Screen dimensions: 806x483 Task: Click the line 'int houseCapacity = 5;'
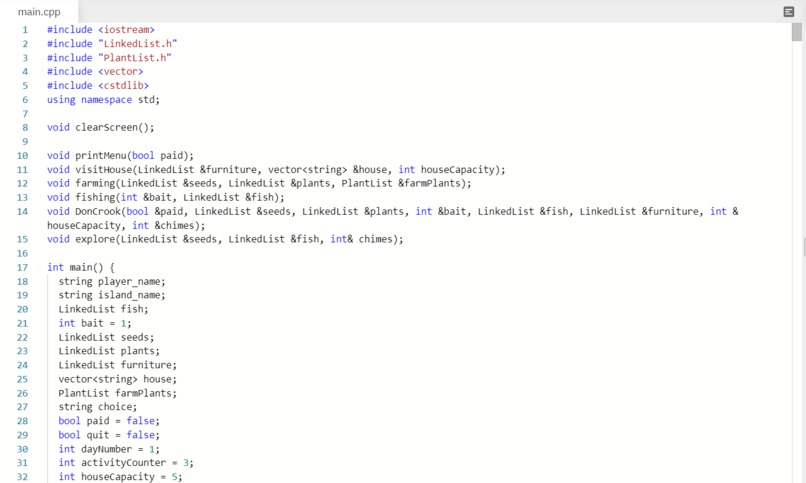click(120, 477)
